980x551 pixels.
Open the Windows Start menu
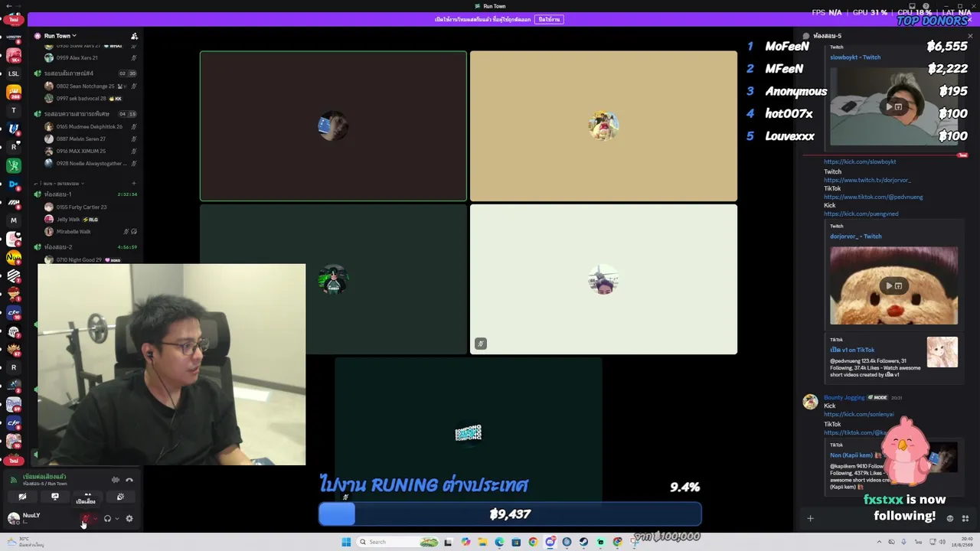(346, 542)
